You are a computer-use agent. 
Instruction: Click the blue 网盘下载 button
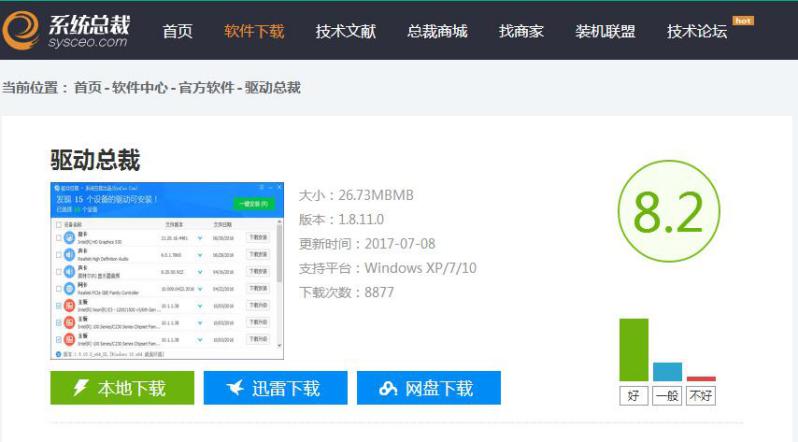[429, 388]
